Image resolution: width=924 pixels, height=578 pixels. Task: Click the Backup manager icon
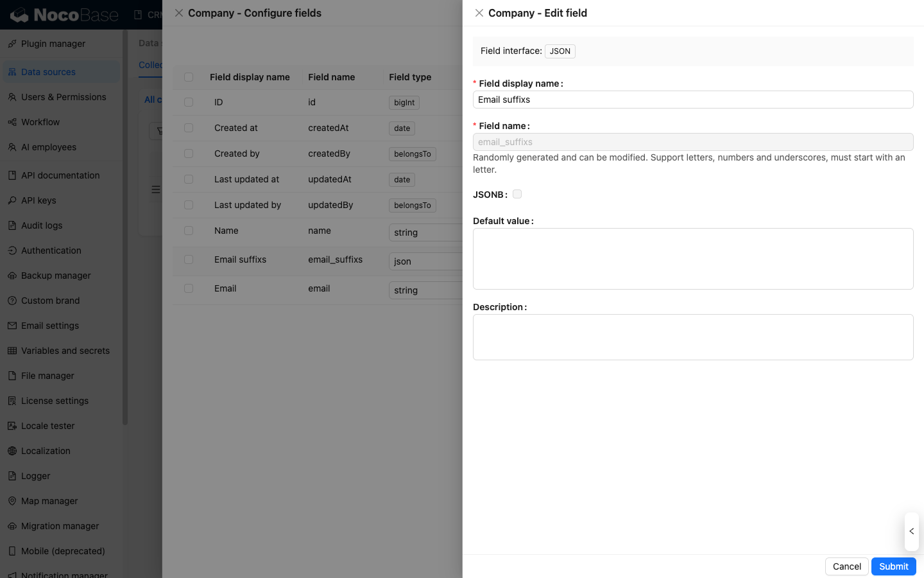pos(12,276)
